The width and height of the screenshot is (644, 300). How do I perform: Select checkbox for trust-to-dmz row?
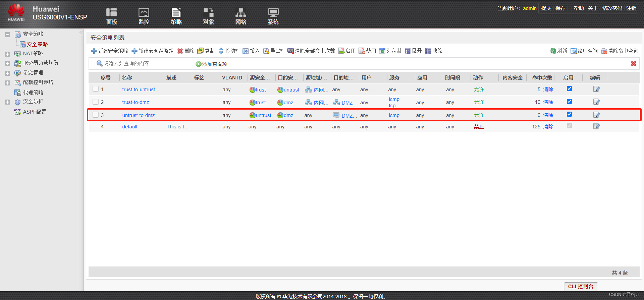click(x=96, y=102)
